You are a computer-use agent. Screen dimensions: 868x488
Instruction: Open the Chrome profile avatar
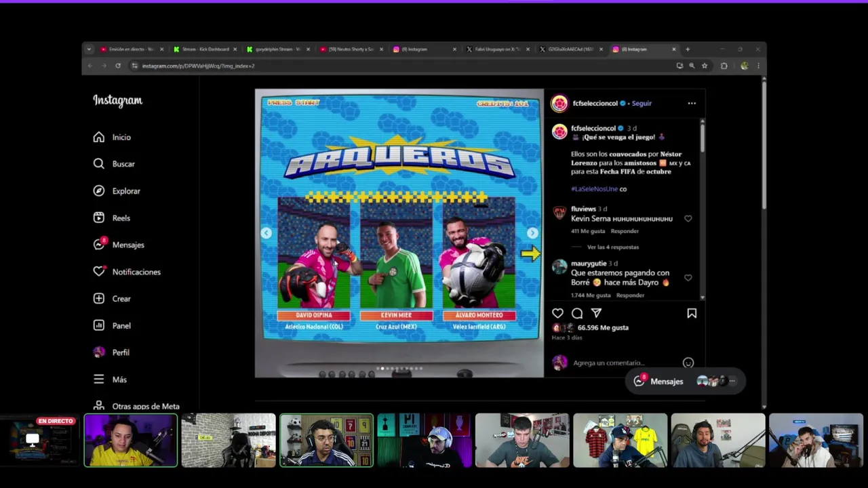point(745,66)
